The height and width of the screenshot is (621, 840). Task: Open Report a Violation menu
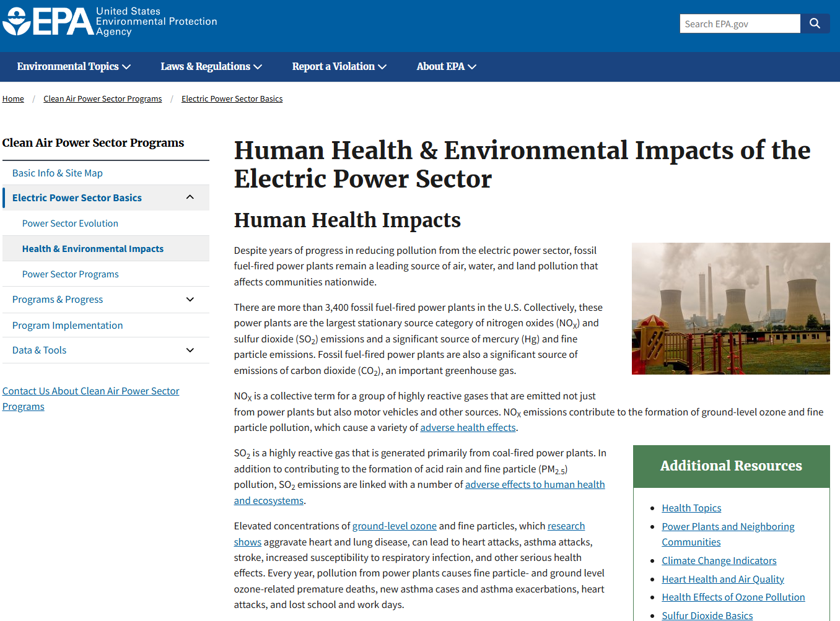tap(339, 66)
